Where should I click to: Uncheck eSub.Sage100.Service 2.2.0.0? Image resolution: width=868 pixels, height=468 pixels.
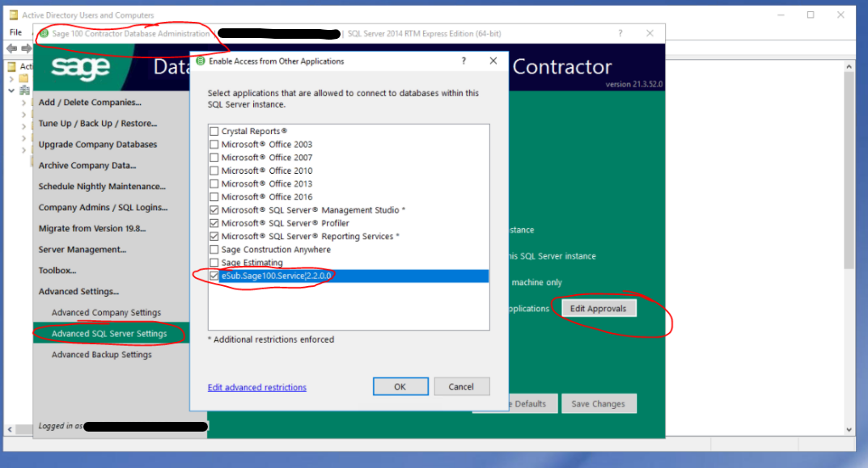point(214,276)
